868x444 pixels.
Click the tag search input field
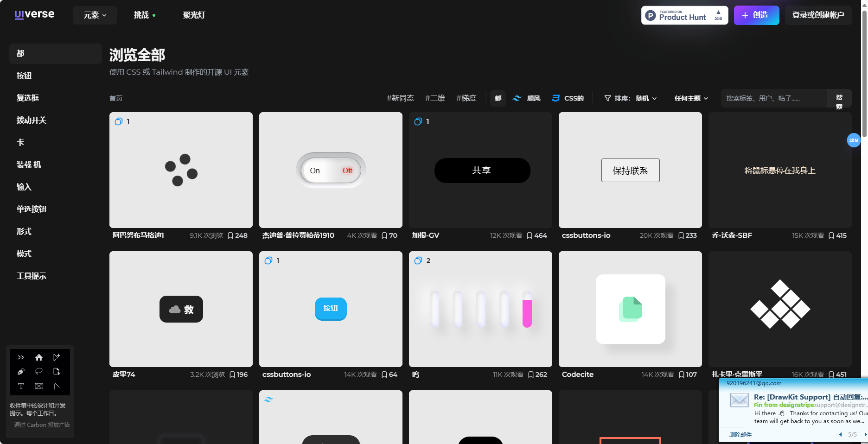(773, 98)
